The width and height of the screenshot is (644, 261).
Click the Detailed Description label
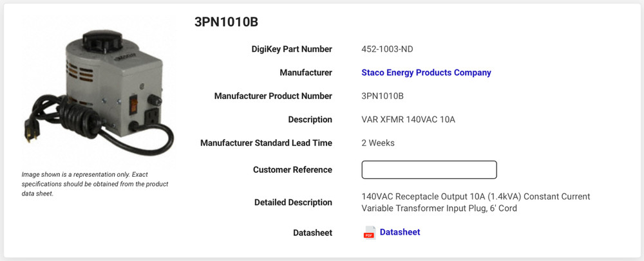pos(293,202)
